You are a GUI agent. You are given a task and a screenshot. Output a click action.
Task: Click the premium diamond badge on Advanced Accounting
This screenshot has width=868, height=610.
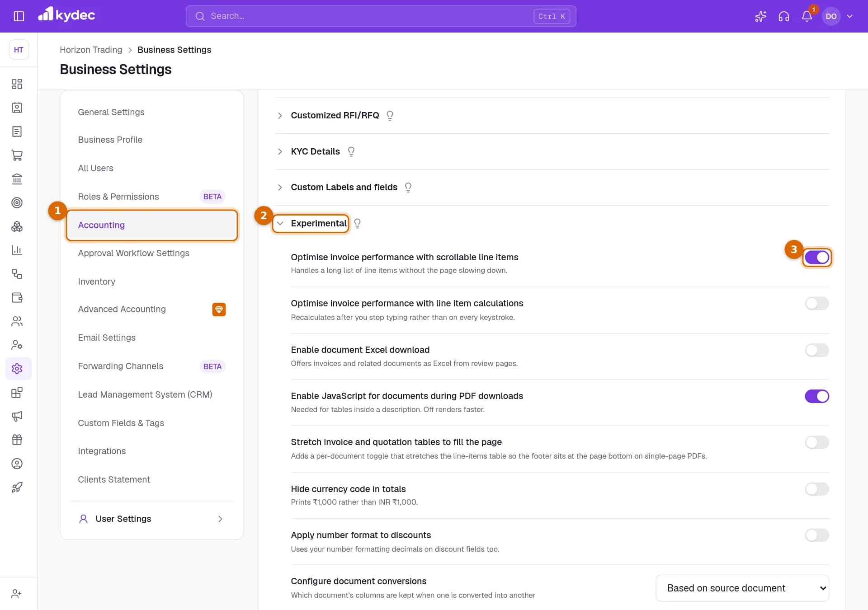coord(219,310)
